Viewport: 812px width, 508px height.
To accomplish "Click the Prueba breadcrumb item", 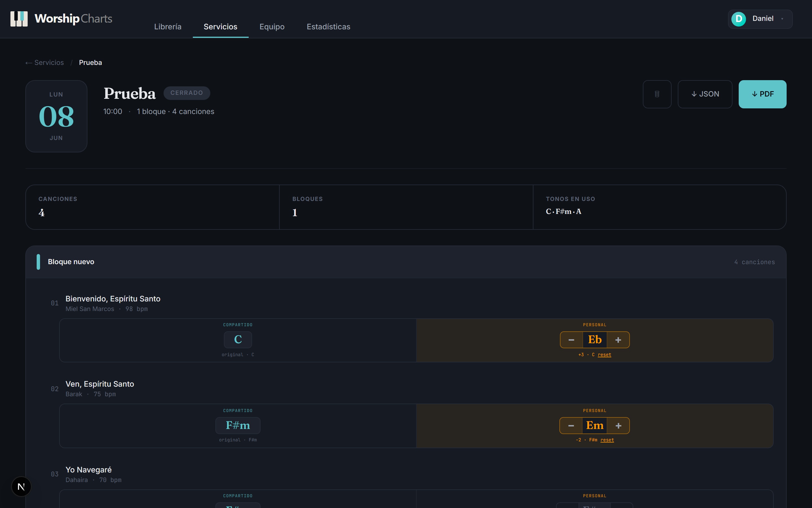I will tap(91, 62).
